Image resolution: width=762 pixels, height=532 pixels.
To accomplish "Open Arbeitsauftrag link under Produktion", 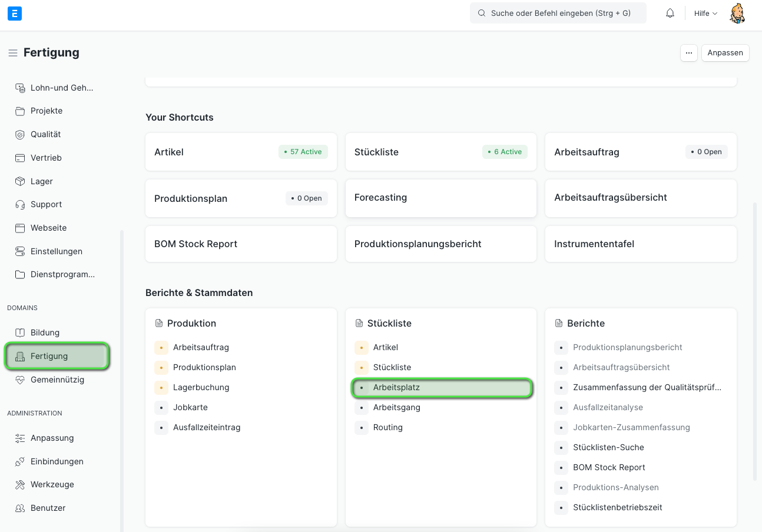I will 201,347.
